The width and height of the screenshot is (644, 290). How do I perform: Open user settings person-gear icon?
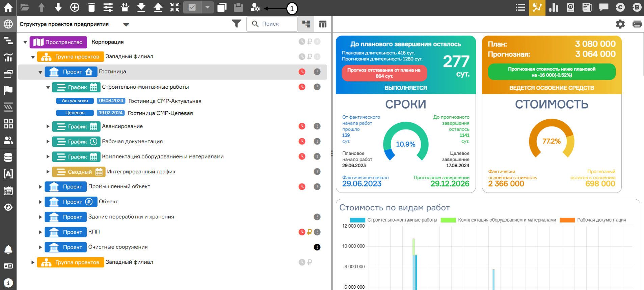click(x=255, y=7)
